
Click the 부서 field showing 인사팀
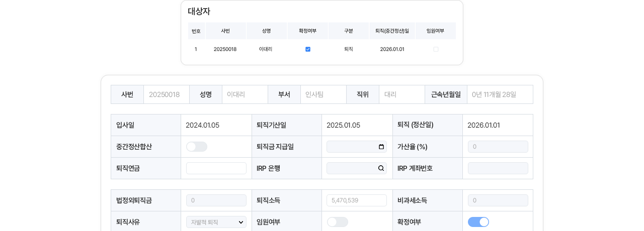pos(323,94)
